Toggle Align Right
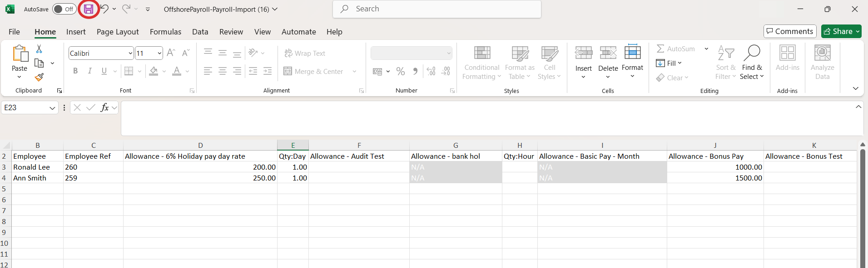This screenshot has height=268, width=868. coord(237,71)
